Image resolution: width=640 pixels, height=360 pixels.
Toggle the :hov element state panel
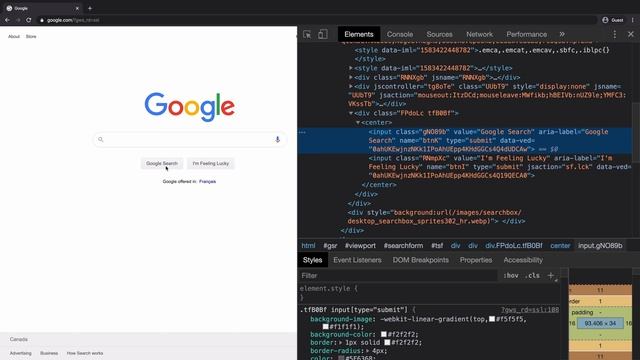click(511, 276)
